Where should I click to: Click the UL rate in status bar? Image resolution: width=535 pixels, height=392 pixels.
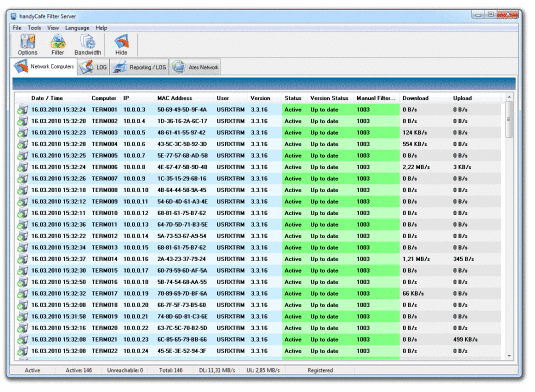pos(263,371)
